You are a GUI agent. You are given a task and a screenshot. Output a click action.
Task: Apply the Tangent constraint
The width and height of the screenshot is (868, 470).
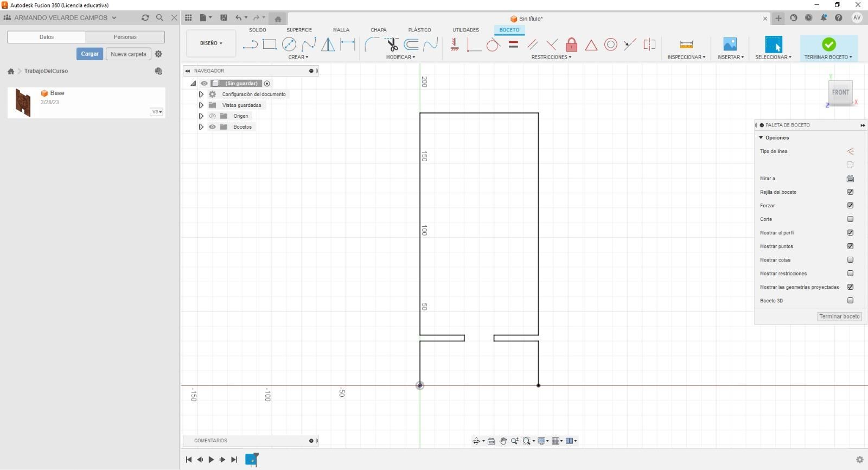coord(493,45)
